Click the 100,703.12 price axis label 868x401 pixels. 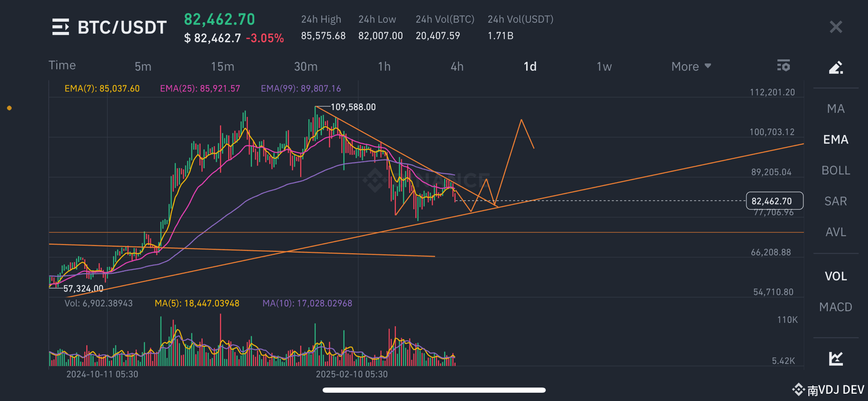(772, 132)
